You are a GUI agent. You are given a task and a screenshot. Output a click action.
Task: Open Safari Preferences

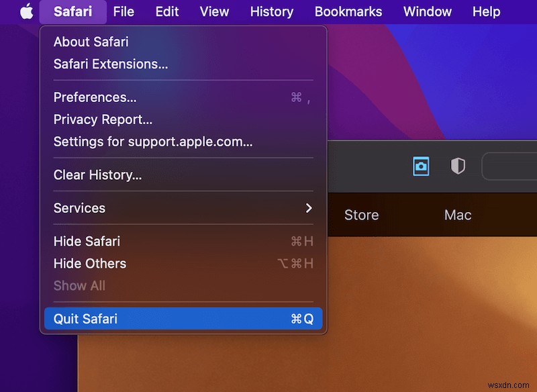click(x=95, y=97)
